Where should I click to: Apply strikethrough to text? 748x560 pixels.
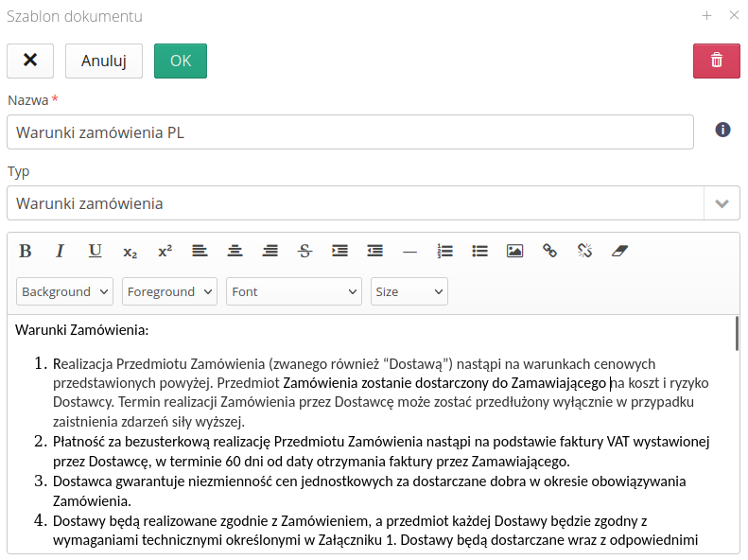pyautogui.click(x=304, y=251)
